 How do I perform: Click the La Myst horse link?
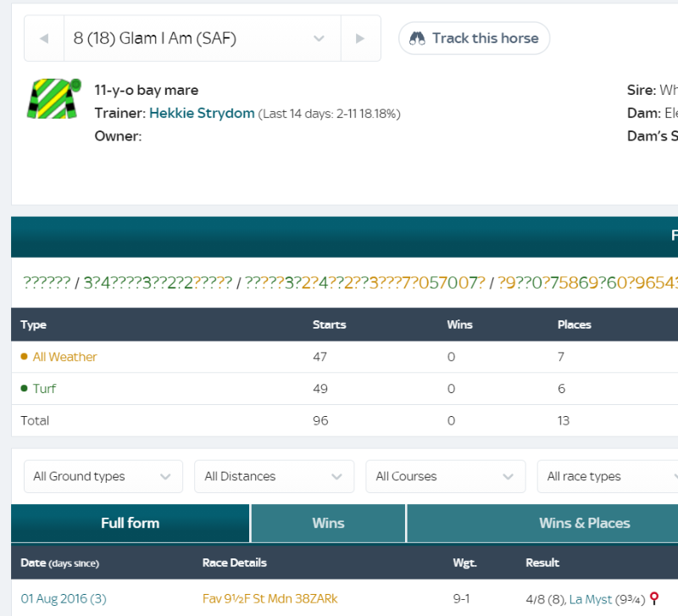pyautogui.click(x=590, y=599)
